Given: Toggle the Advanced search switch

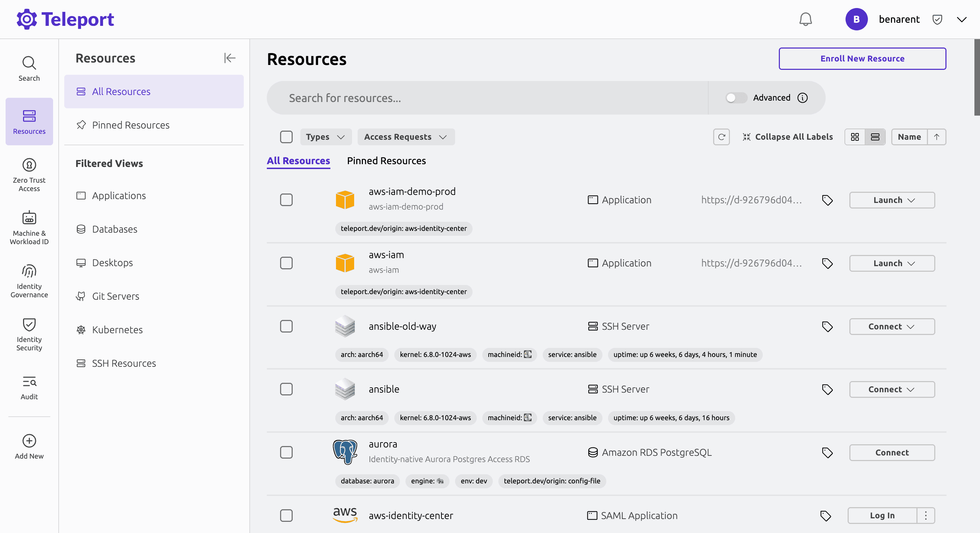Looking at the screenshot, I should pos(736,98).
